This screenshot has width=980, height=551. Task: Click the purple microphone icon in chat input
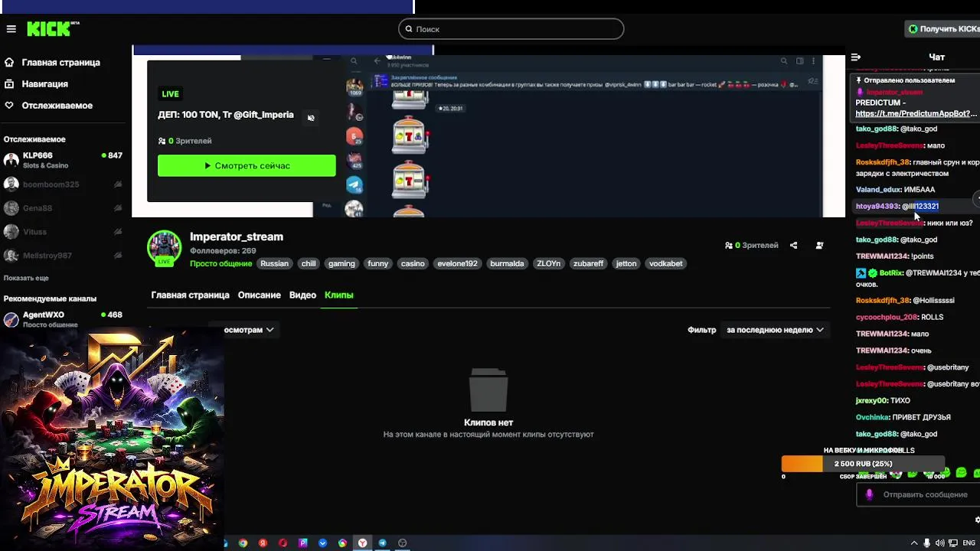(869, 495)
